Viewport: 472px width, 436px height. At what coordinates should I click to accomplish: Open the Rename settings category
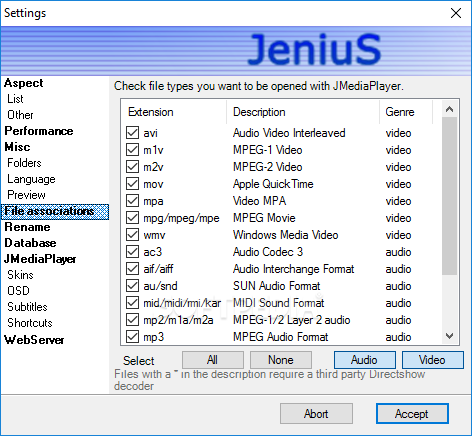click(27, 227)
